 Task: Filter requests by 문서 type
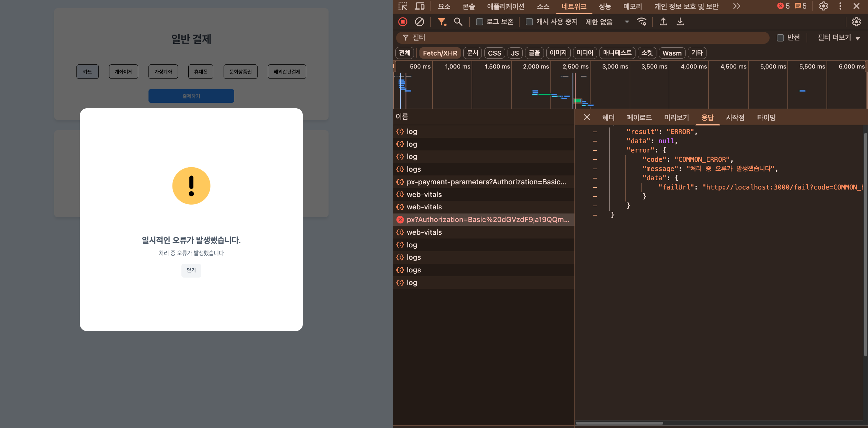coord(472,53)
